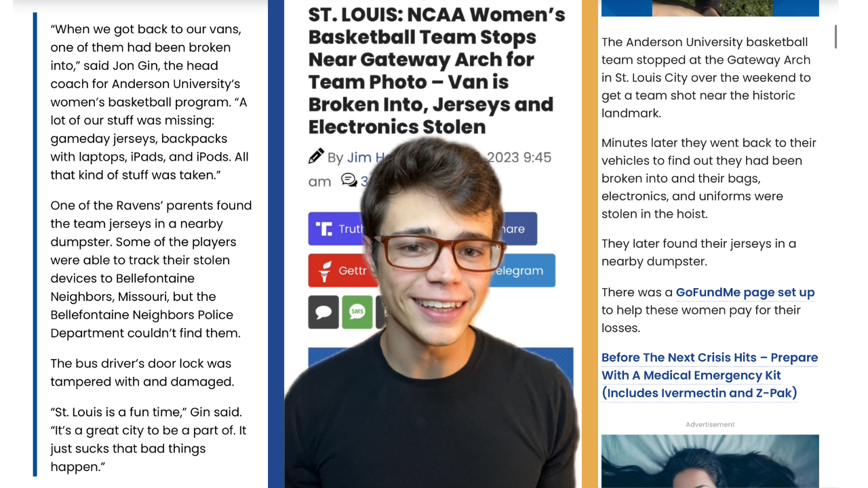Click the green SMS share icon
868x488 pixels.
point(357,312)
